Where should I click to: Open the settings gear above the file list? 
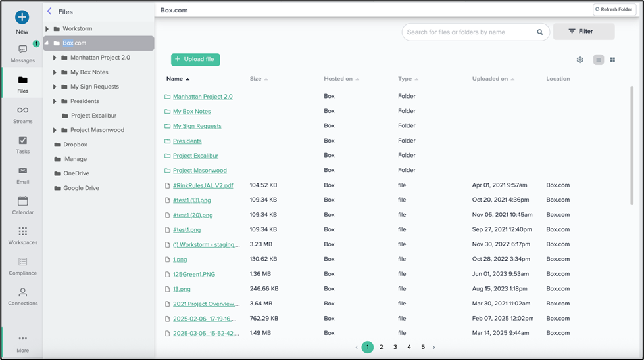click(580, 60)
